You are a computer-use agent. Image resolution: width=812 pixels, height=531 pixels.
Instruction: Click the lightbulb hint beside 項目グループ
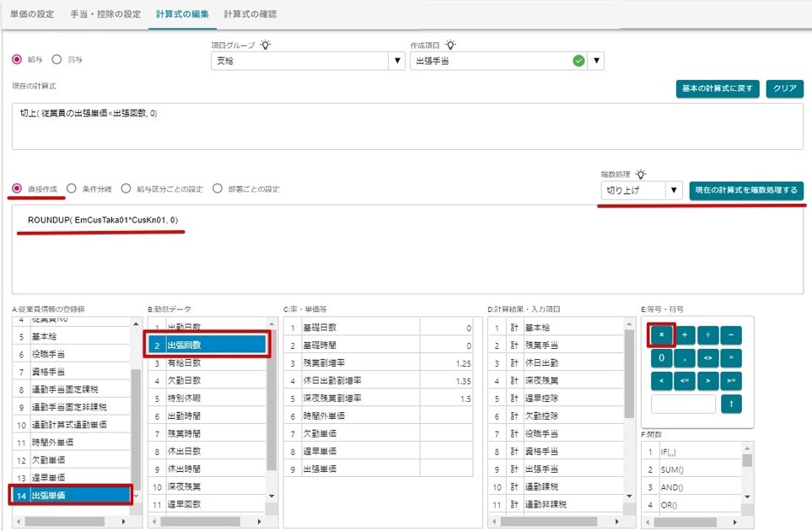click(x=266, y=45)
